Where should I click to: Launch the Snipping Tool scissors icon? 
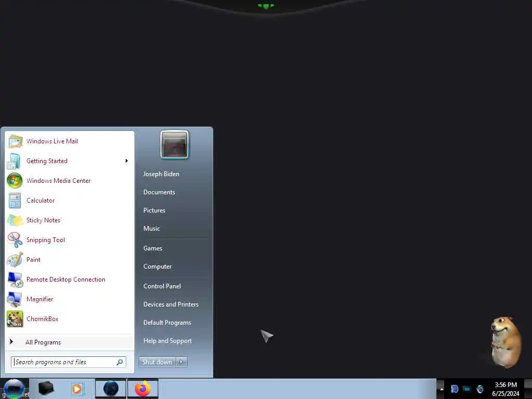[15, 240]
